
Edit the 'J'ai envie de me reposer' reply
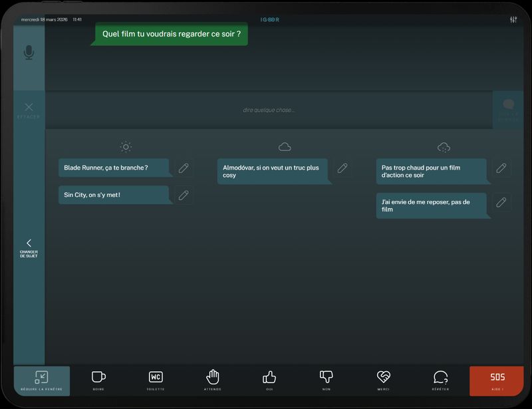(x=501, y=202)
